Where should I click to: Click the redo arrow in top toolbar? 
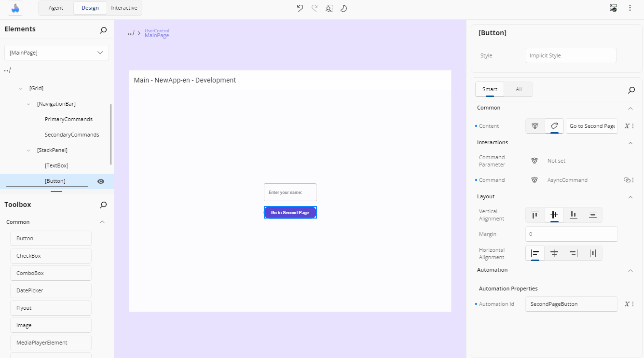[x=315, y=8]
